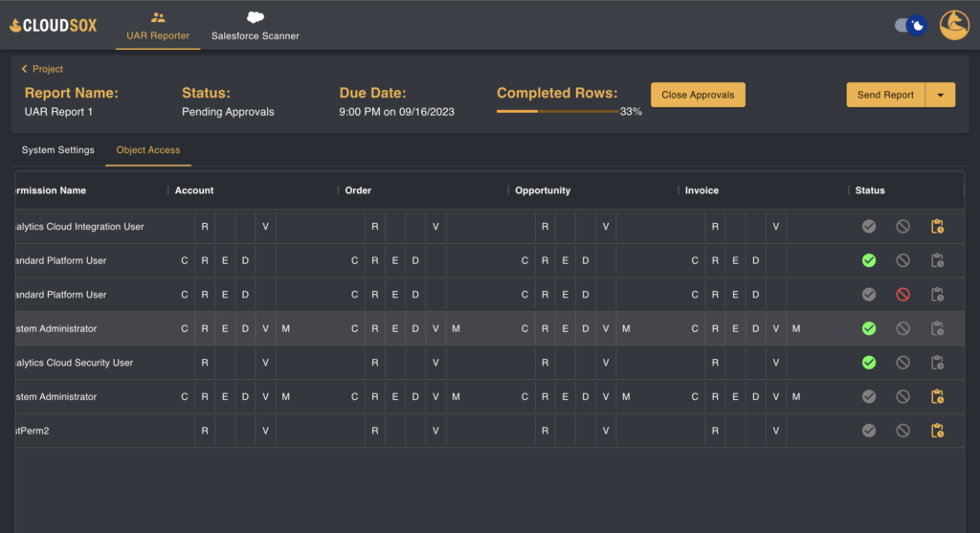This screenshot has height=533, width=980.
Task: Reject the System Administrator row that is approved
Action: click(902, 328)
